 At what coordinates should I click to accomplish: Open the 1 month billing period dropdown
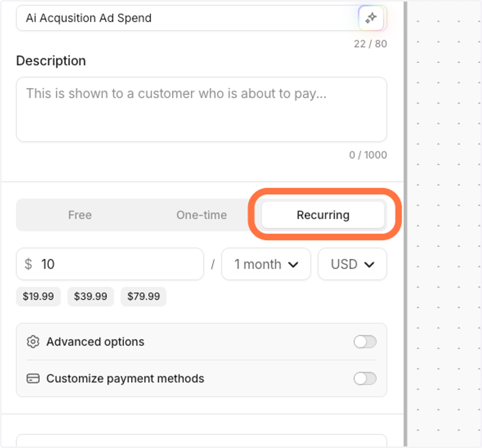[266, 264]
